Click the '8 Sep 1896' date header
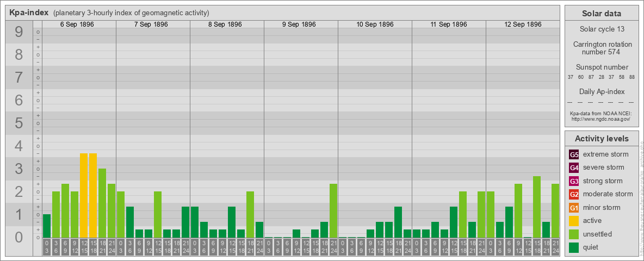Screen dimensions: 644x261 tap(225, 24)
